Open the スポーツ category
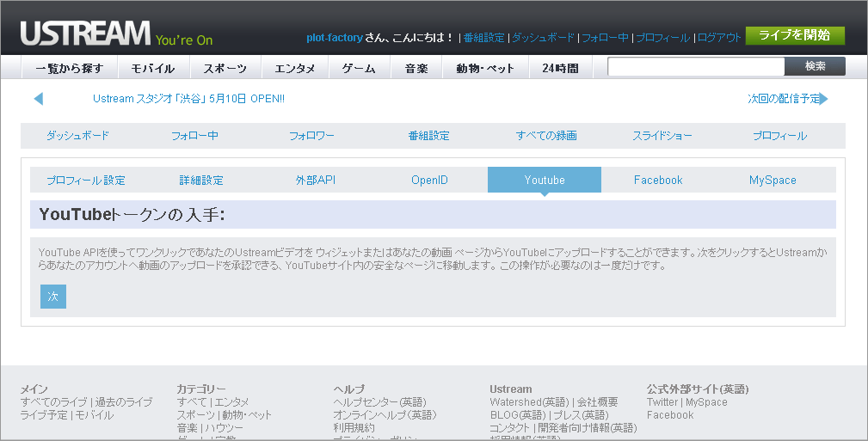Image resolution: width=868 pixels, height=441 pixels. (225, 68)
